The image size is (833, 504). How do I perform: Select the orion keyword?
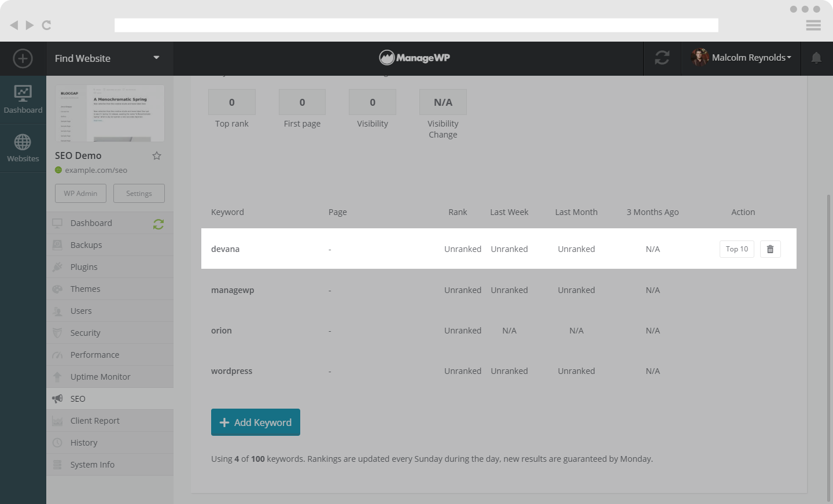[x=222, y=331]
